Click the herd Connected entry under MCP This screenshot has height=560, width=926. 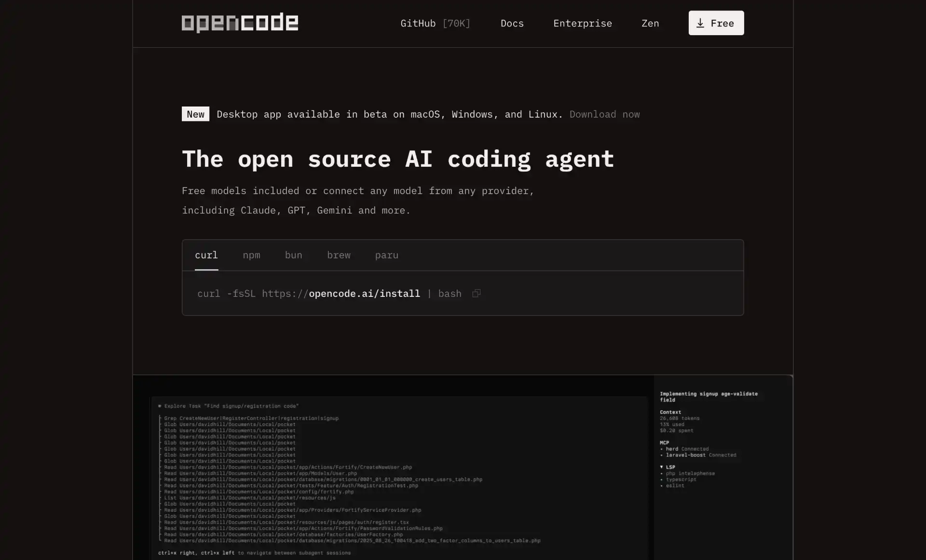point(684,448)
